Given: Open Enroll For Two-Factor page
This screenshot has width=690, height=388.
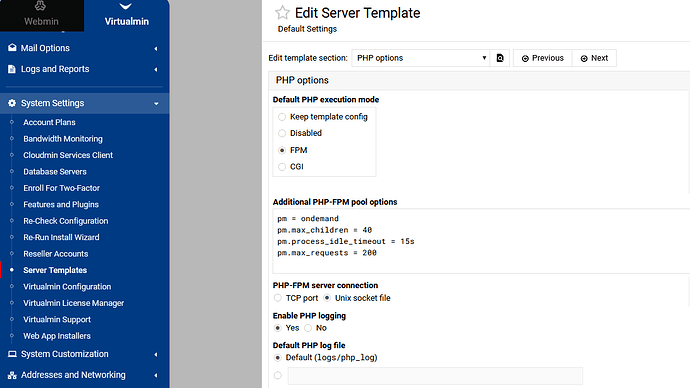Looking at the screenshot, I should 62,188.
